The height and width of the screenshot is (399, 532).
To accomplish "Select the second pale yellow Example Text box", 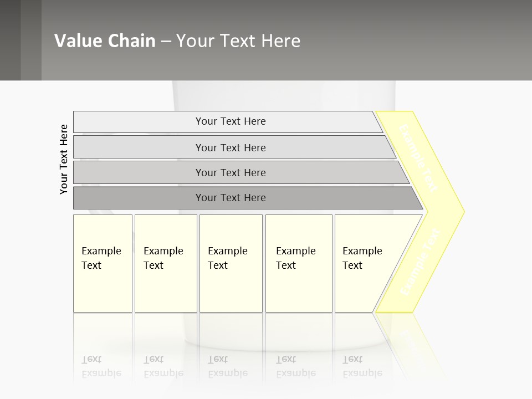I will (165, 263).
